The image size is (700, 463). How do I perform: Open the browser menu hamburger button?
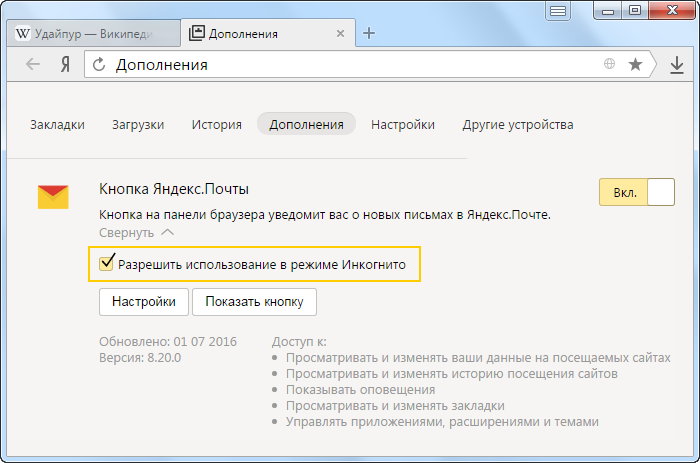558,11
